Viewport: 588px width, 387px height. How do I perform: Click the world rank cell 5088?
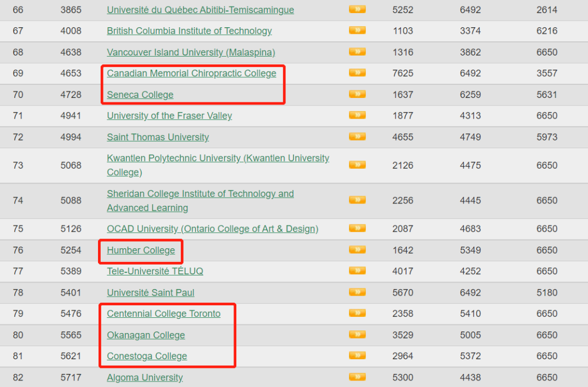pyautogui.click(x=71, y=201)
